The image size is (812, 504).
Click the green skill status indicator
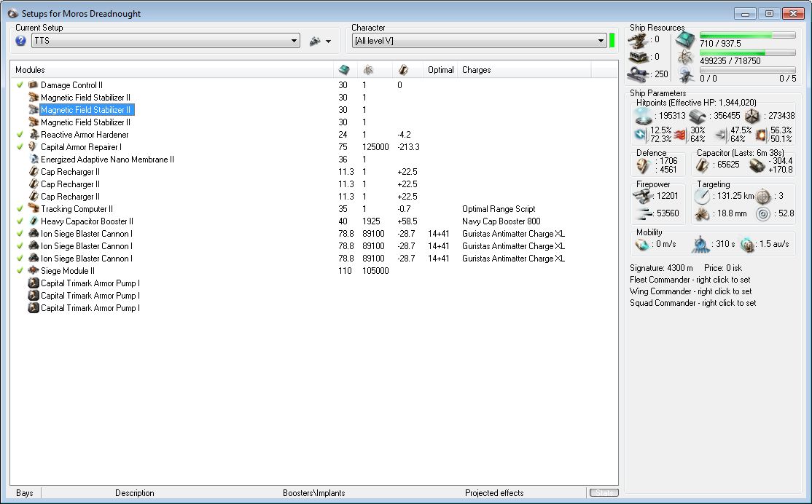tap(612, 40)
